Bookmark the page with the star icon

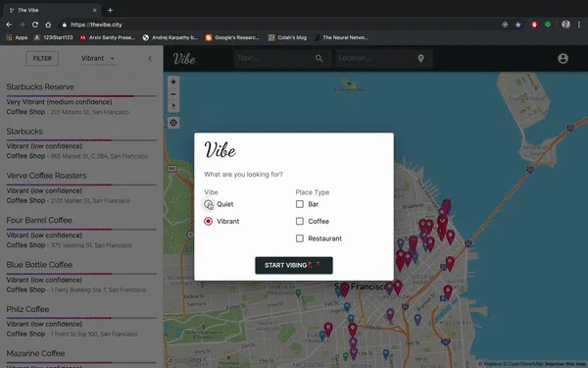(x=517, y=25)
